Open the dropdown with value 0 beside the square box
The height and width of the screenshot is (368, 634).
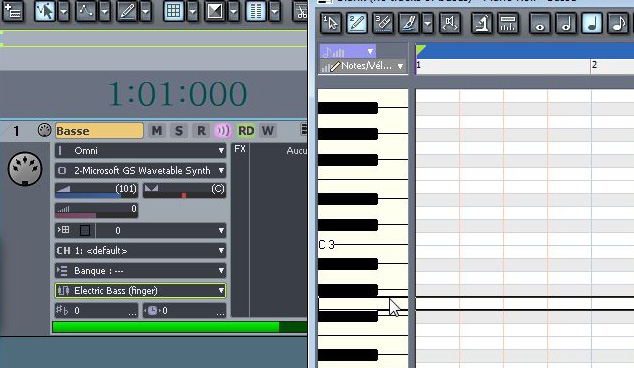tap(161, 231)
